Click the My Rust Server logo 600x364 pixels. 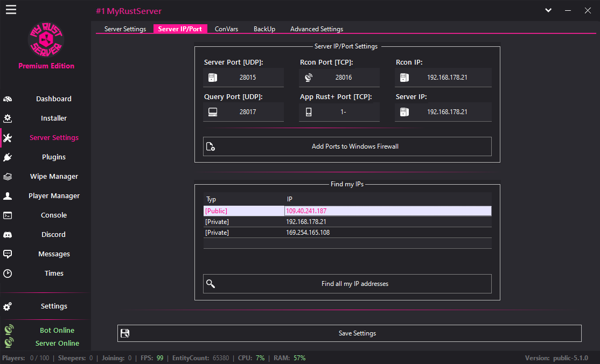point(46,39)
